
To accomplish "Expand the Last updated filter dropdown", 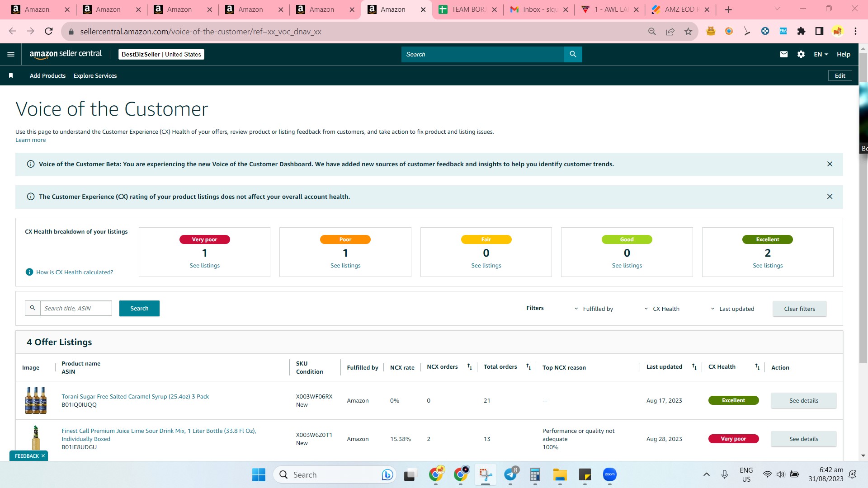I will pyautogui.click(x=732, y=309).
